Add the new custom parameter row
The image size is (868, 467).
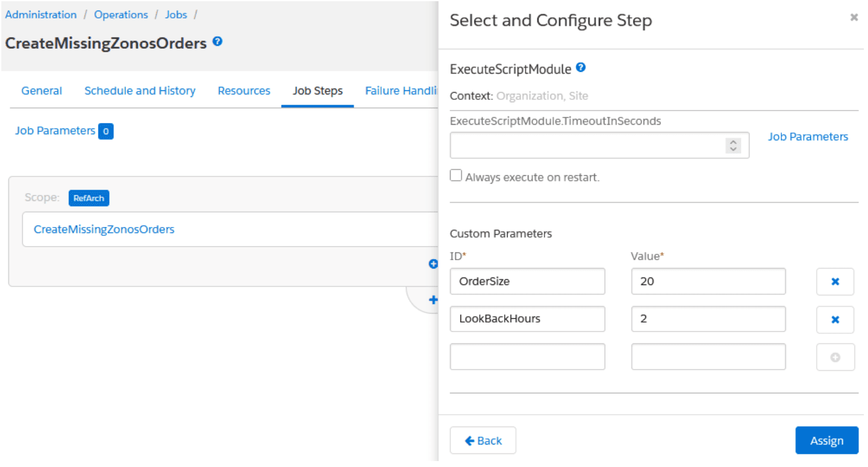[x=835, y=356]
